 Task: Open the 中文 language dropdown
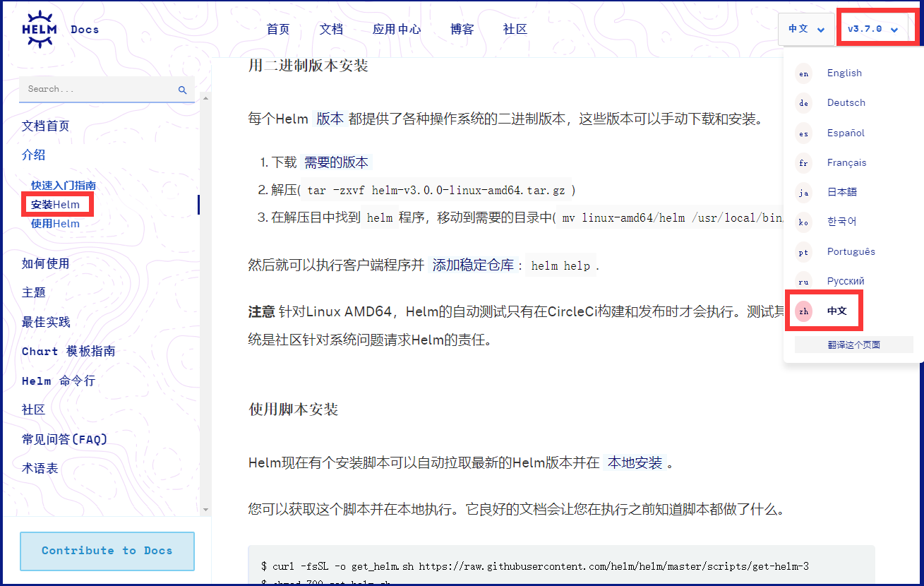(806, 29)
